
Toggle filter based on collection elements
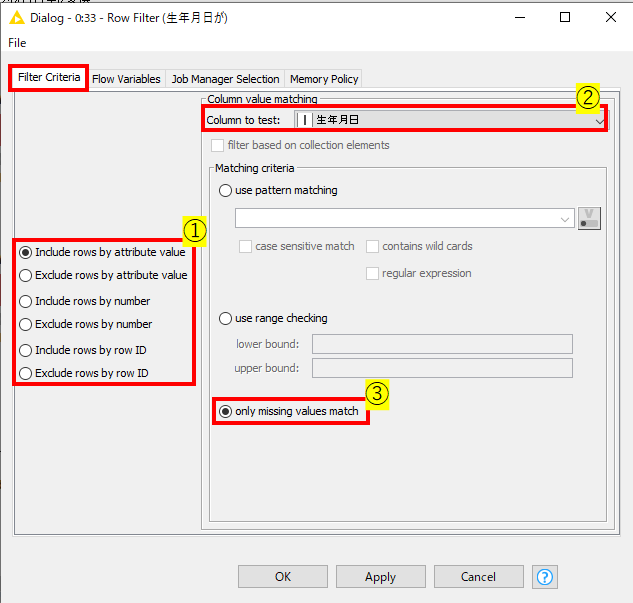point(217,145)
